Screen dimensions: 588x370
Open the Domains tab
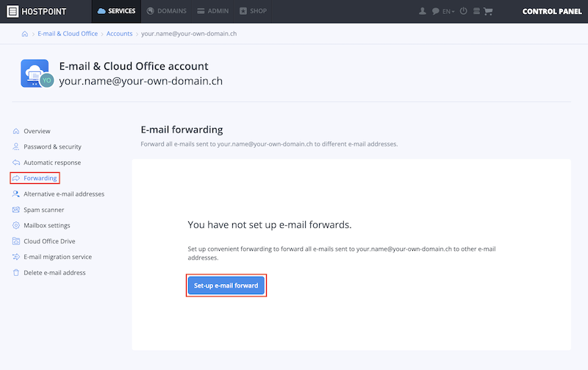coord(167,11)
